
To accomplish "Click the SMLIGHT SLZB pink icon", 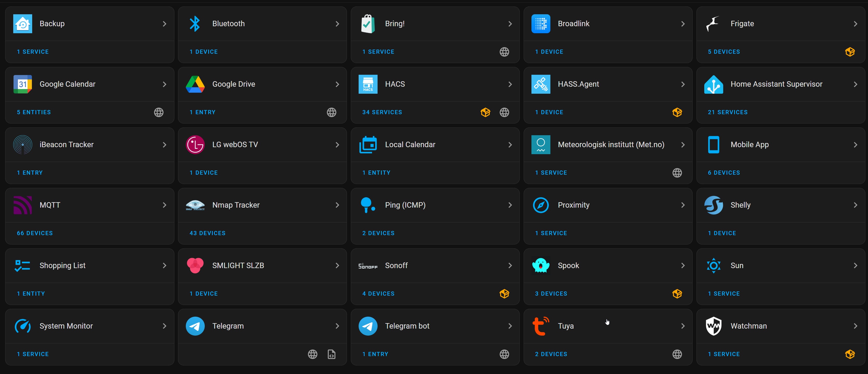I will coord(195,266).
